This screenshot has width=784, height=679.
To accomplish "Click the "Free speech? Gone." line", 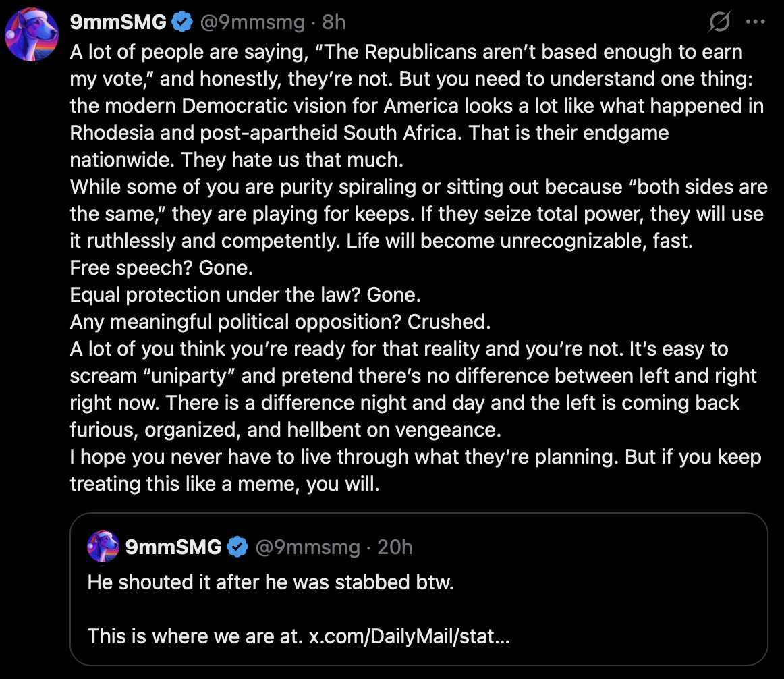I will 162,268.
